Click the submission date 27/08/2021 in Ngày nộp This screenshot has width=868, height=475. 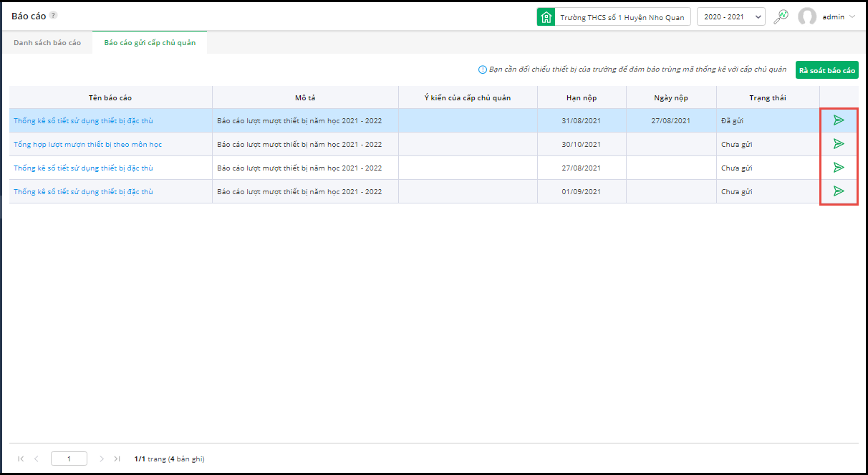671,120
